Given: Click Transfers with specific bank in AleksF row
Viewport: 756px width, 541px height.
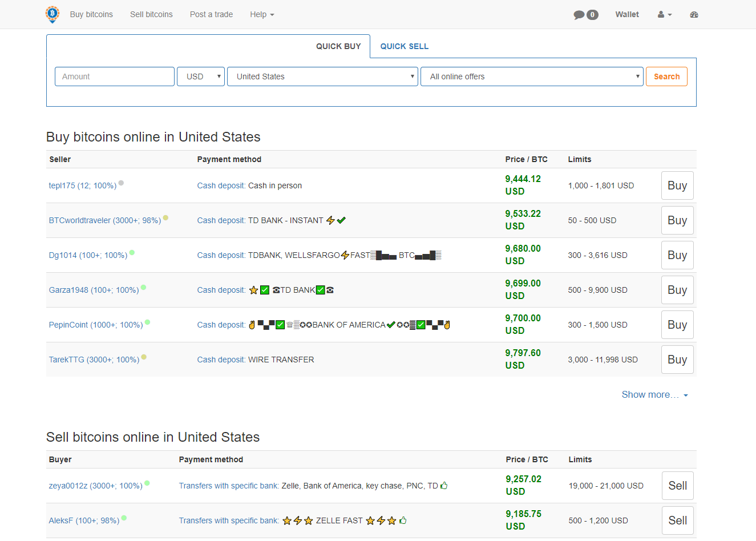Looking at the screenshot, I should (x=228, y=520).
